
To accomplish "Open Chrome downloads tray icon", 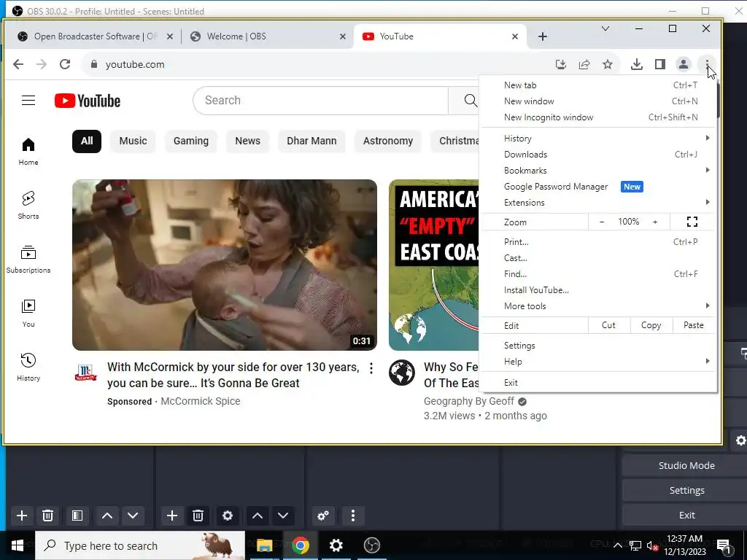I will (x=636, y=64).
